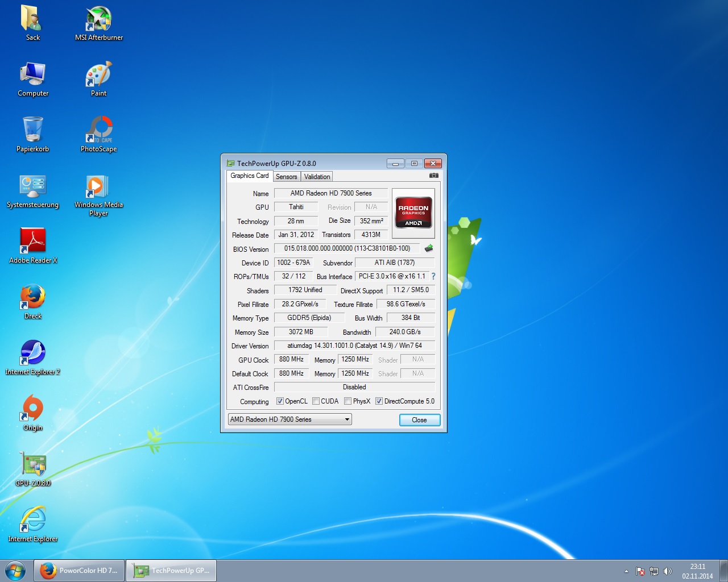
Task: Click Bus Interface value PCI-E 3.0 x16
Action: coord(392,276)
